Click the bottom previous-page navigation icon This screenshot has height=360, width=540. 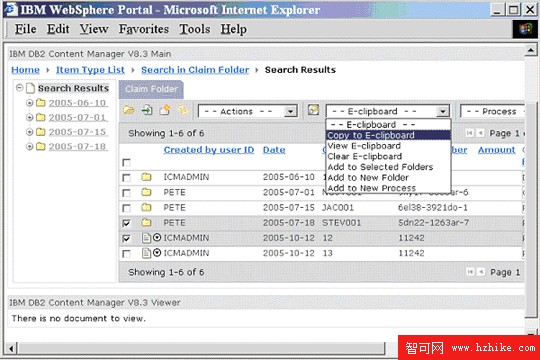click(481, 272)
